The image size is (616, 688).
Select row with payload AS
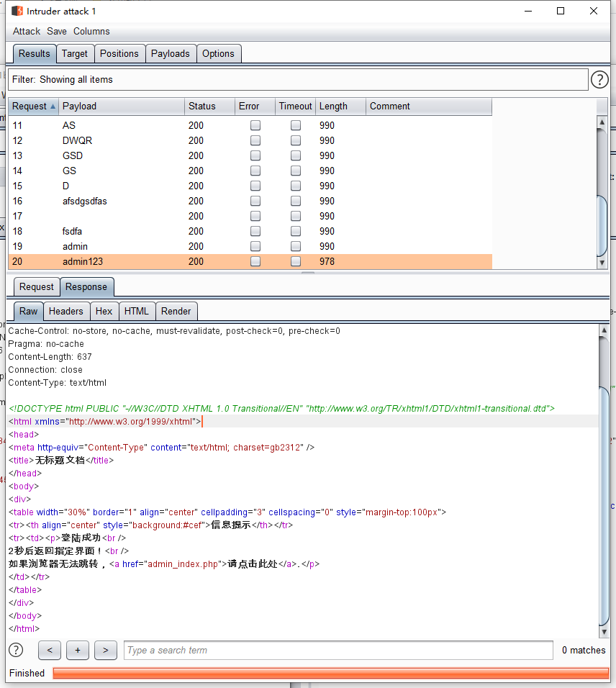[250, 125]
